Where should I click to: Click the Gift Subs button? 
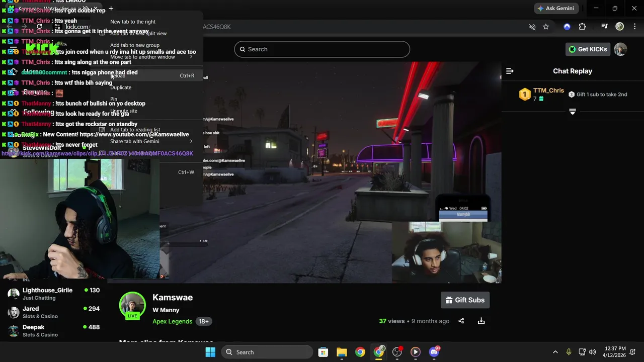pos(465,300)
